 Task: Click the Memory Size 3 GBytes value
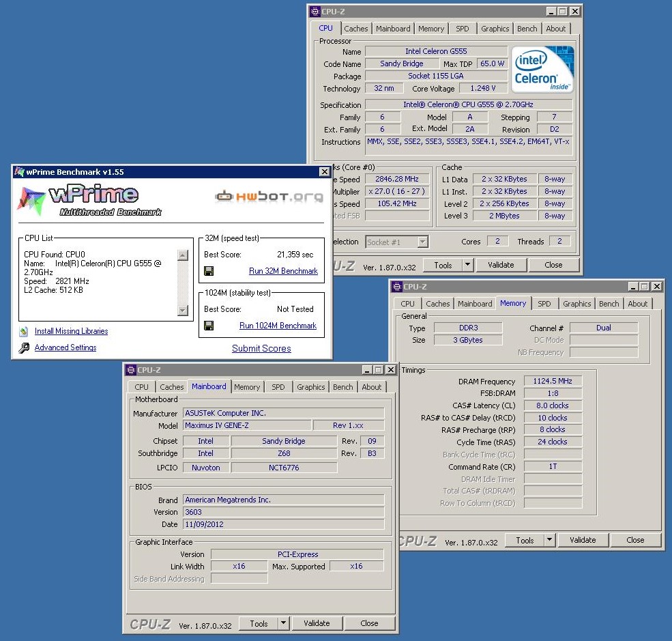click(468, 340)
